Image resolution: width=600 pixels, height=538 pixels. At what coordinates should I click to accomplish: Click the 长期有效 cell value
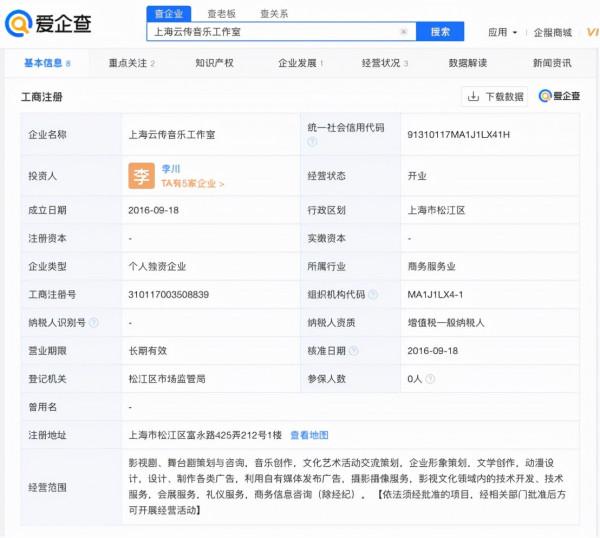148,351
